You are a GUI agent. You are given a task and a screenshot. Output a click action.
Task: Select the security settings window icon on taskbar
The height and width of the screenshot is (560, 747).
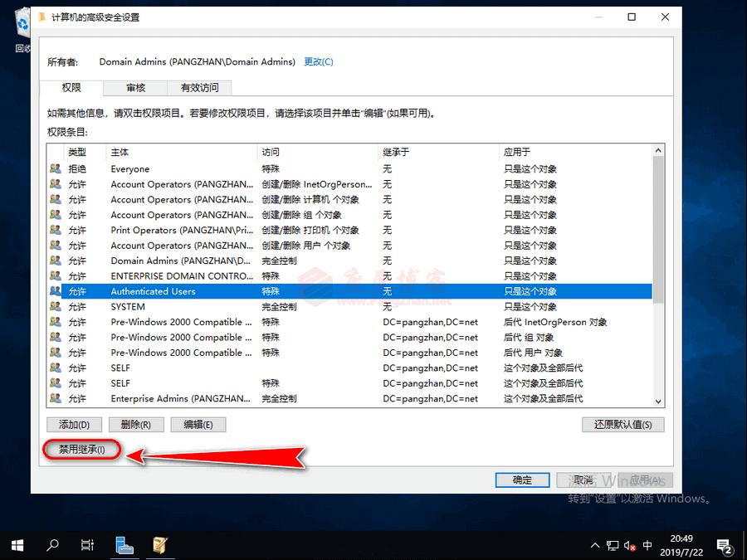click(x=159, y=545)
